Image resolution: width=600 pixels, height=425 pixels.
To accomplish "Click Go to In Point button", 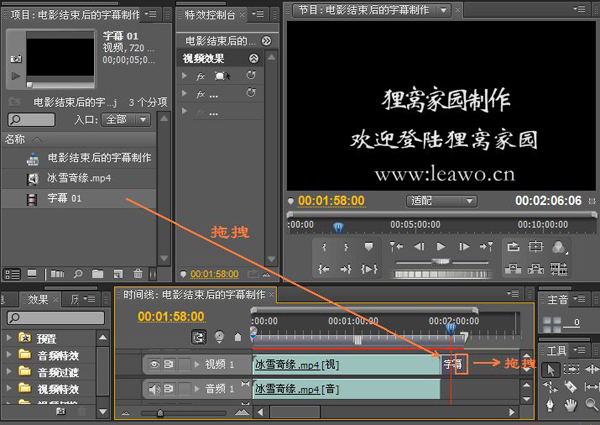I will (x=324, y=269).
